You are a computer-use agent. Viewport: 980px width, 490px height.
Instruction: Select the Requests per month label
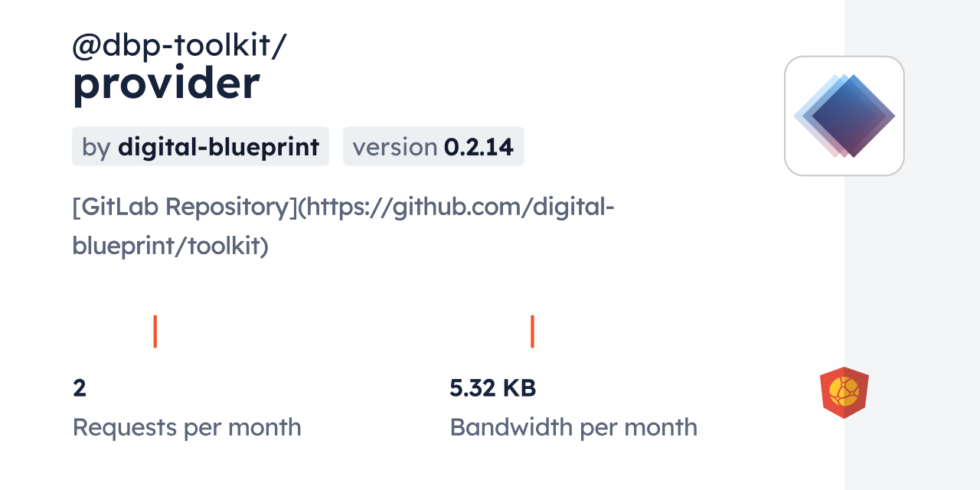click(x=186, y=427)
